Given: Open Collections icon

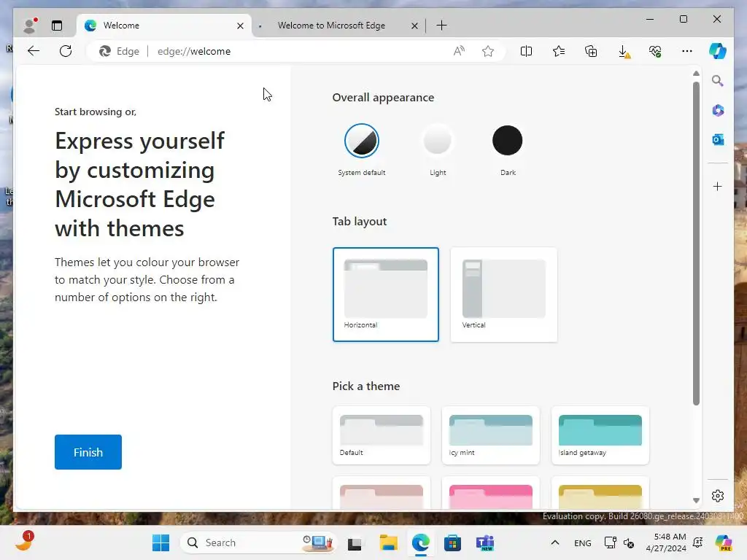Looking at the screenshot, I should pos(591,51).
